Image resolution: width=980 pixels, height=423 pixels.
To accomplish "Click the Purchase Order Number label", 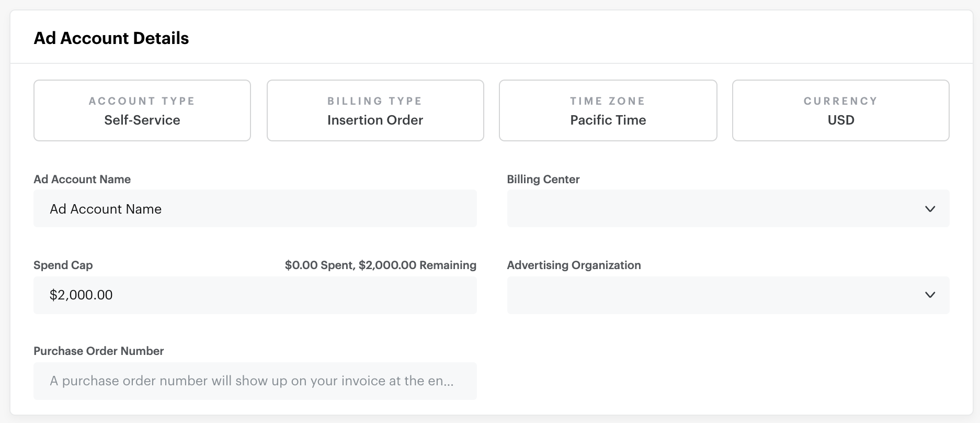I will (98, 351).
